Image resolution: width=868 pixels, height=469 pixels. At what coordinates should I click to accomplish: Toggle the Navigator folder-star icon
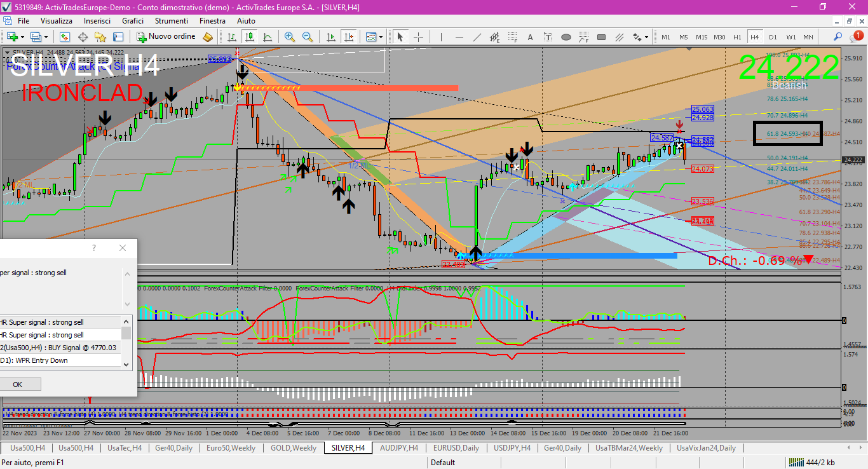[100, 37]
